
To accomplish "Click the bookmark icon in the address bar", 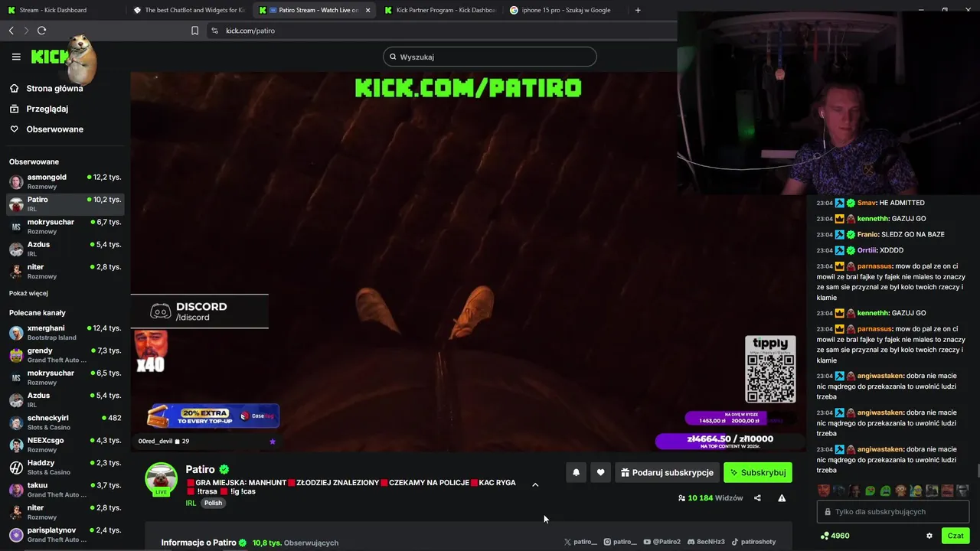I will point(194,31).
